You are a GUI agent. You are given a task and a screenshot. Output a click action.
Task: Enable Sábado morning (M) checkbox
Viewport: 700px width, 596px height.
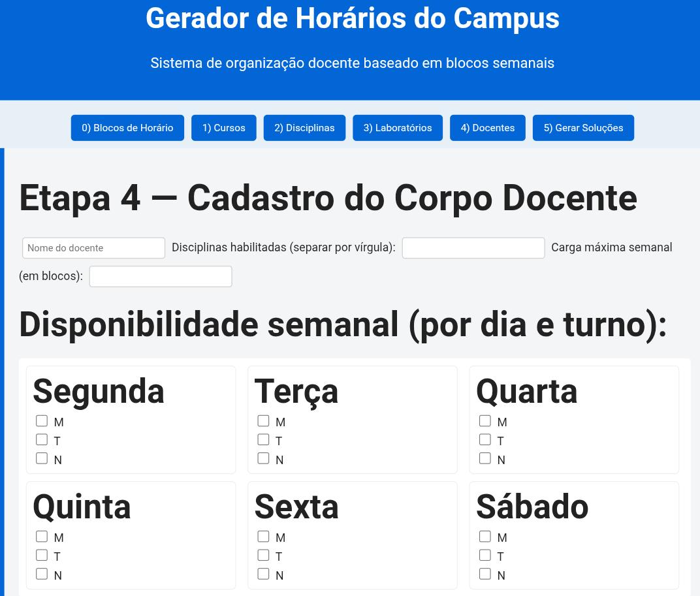(485, 537)
